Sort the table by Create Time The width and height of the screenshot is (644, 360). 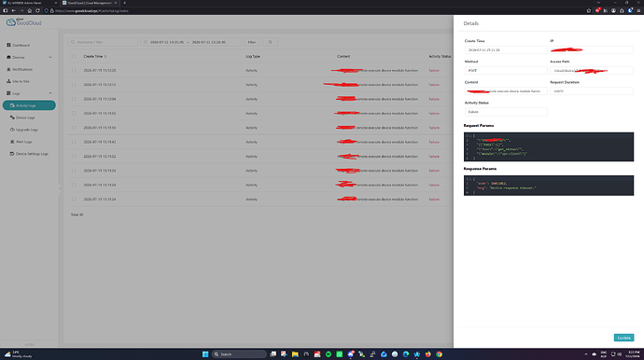95,56
